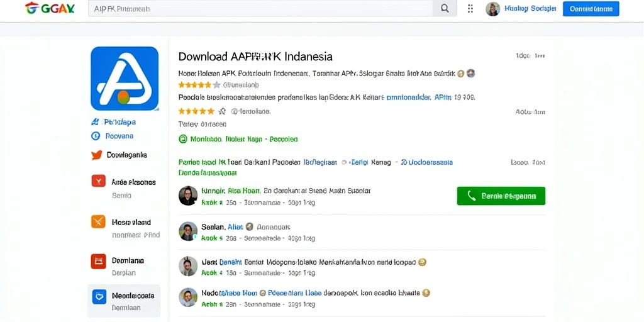Image resolution: width=644 pixels, height=322 pixels.
Task: Select the Hesm vlaend sidebar item
Action: [x=131, y=223]
